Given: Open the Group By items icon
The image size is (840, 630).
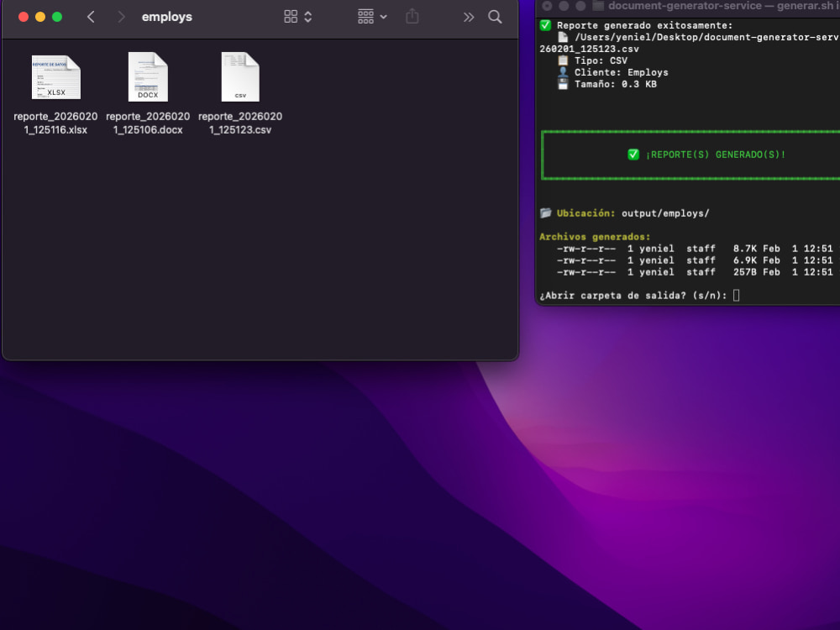Looking at the screenshot, I should (x=365, y=17).
